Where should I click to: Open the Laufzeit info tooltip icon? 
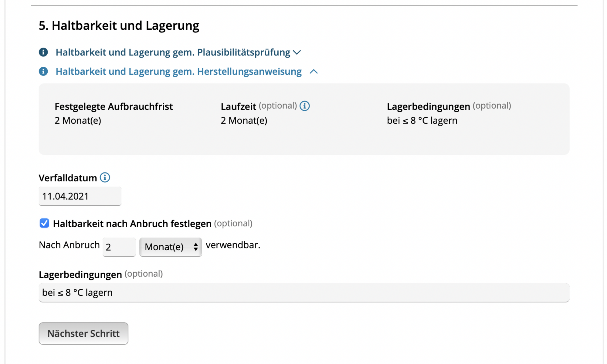click(x=304, y=106)
